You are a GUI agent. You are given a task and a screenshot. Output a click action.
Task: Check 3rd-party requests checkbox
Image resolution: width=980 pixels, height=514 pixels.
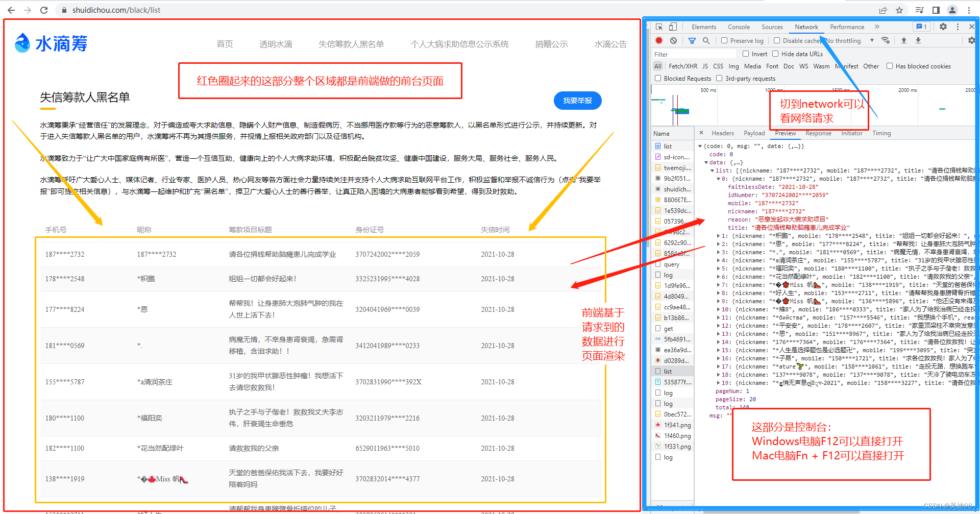point(719,78)
